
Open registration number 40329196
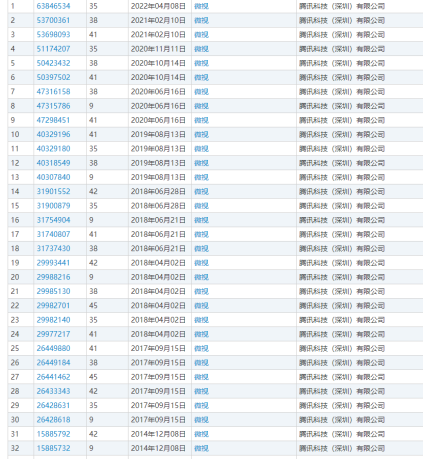(x=53, y=134)
